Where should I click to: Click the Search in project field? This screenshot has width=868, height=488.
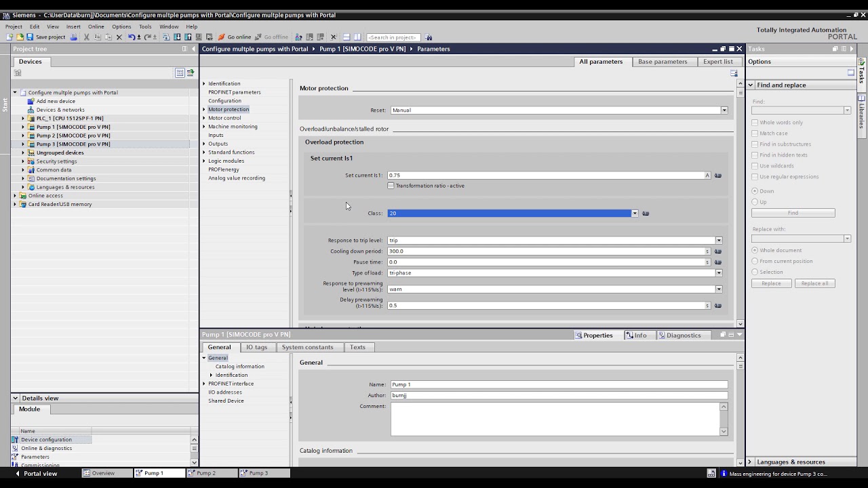pyautogui.click(x=393, y=37)
